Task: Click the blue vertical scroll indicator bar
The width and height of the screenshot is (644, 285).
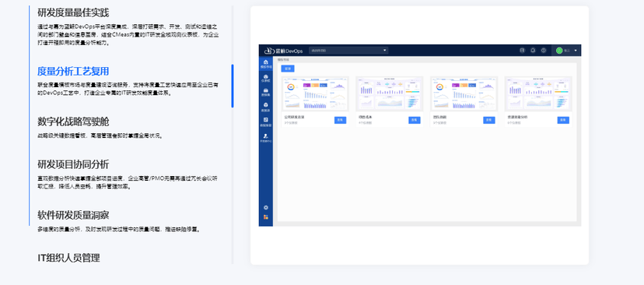Action: [x=233, y=86]
